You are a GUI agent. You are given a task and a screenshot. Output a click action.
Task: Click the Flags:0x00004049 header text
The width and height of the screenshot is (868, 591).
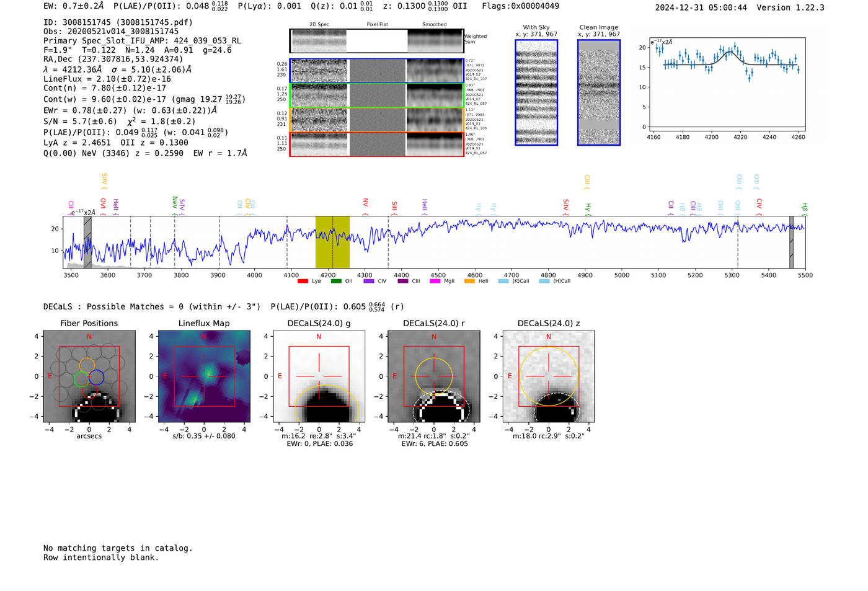[520, 6]
